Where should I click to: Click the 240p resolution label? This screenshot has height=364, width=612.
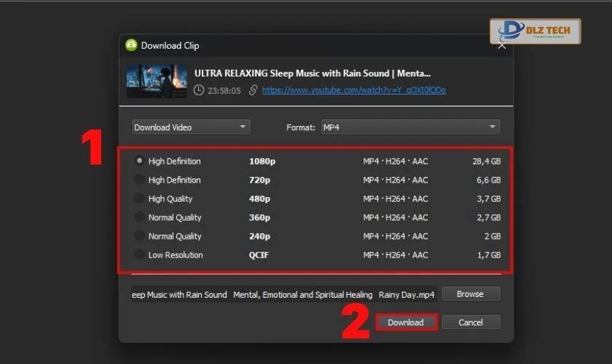(259, 236)
